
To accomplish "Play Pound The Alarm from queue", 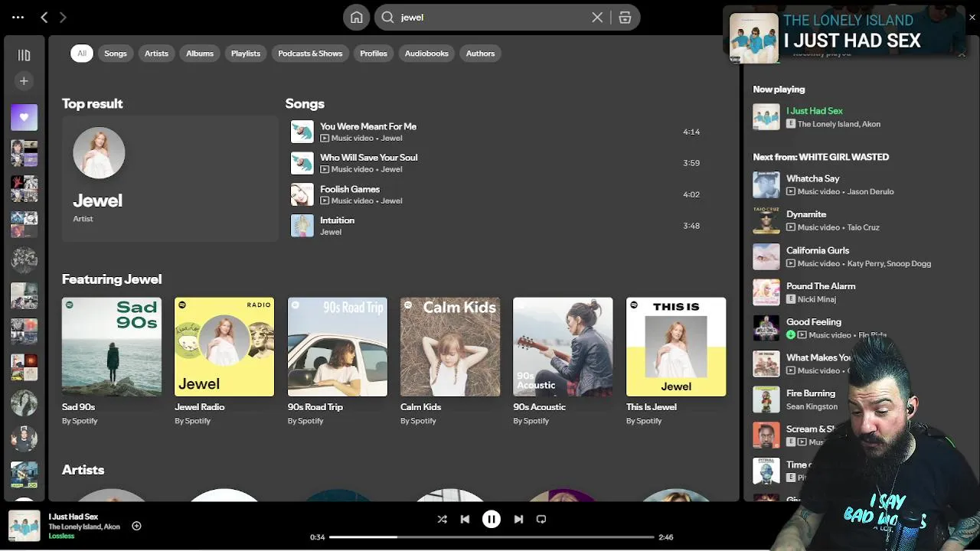I will coord(821,286).
